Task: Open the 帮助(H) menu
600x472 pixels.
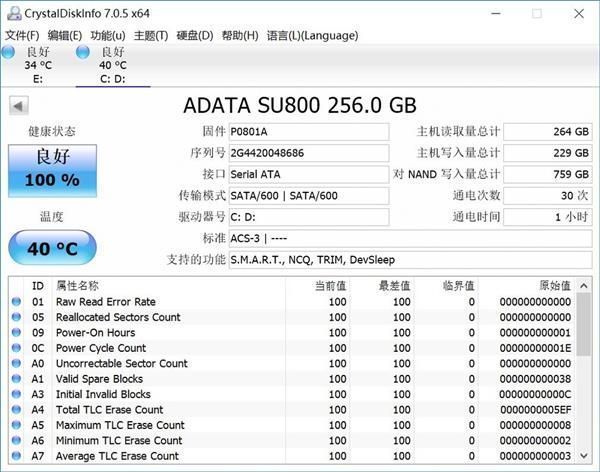Action: [x=240, y=36]
